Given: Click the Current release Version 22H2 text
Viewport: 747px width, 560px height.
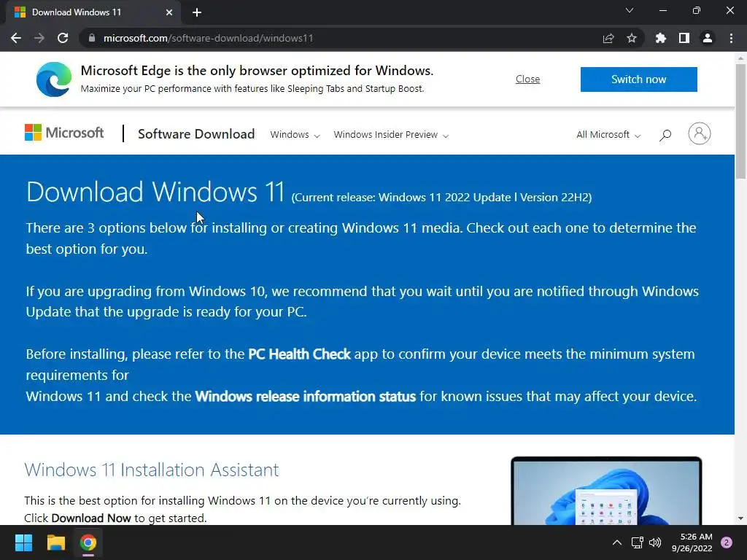Looking at the screenshot, I should 441,197.
